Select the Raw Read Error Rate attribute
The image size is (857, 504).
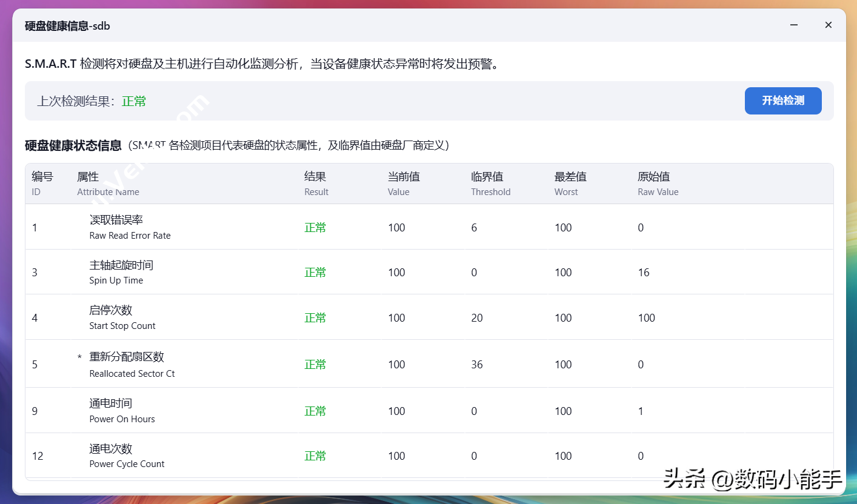coord(130,227)
